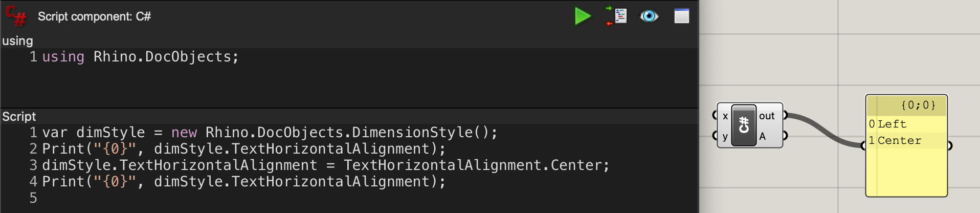Collapse the using section header
980x213 pixels.
click(x=17, y=41)
